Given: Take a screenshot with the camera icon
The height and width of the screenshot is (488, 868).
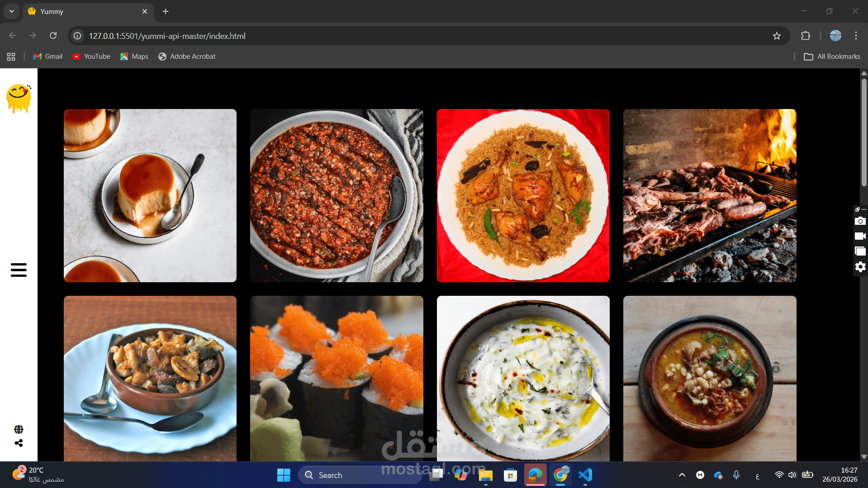Looking at the screenshot, I should 860,221.
